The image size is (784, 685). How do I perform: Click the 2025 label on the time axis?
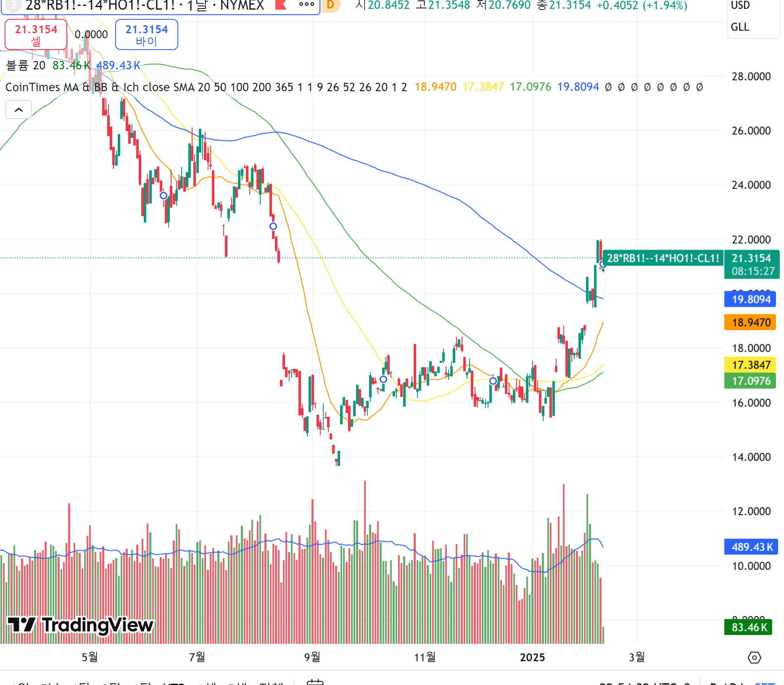tap(532, 657)
